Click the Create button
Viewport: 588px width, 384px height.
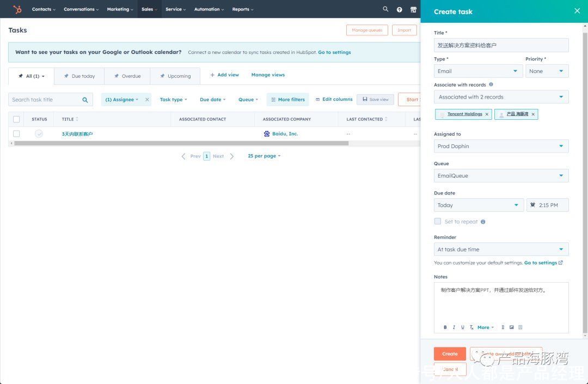click(x=450, y=353)
